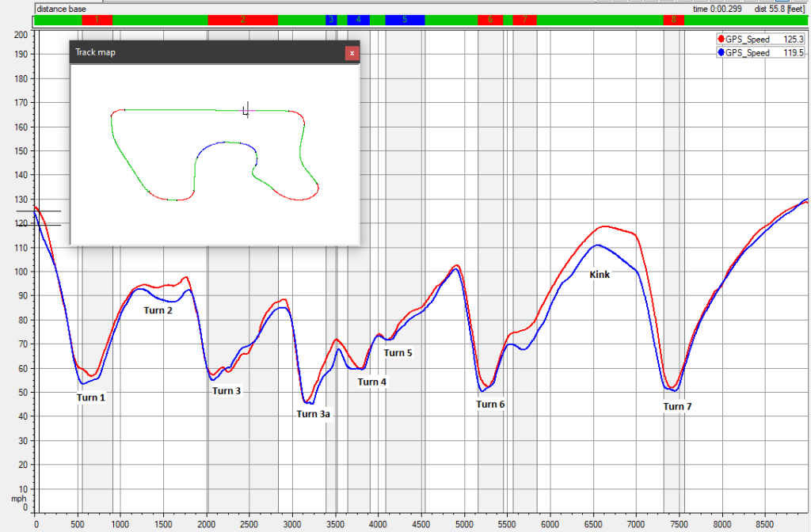
Task: Click blue segment 3 in sector bar
Action: point(331,20)
